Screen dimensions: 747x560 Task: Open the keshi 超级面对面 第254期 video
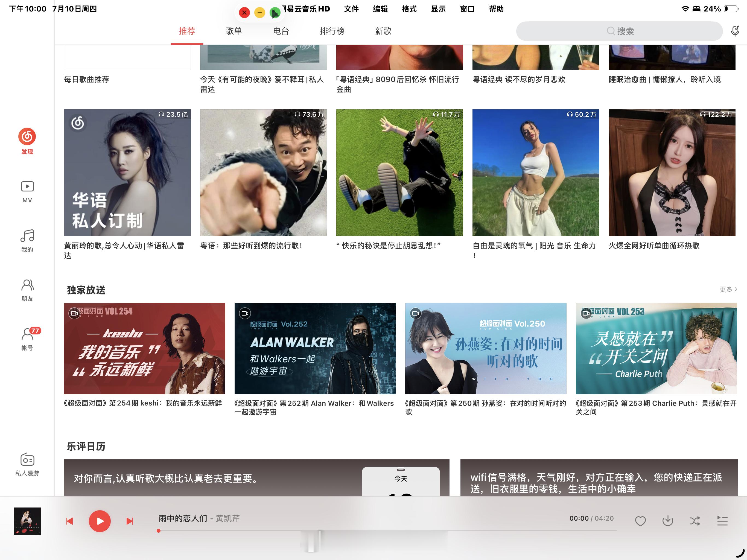pyautogui.click(x=145, y=348)
